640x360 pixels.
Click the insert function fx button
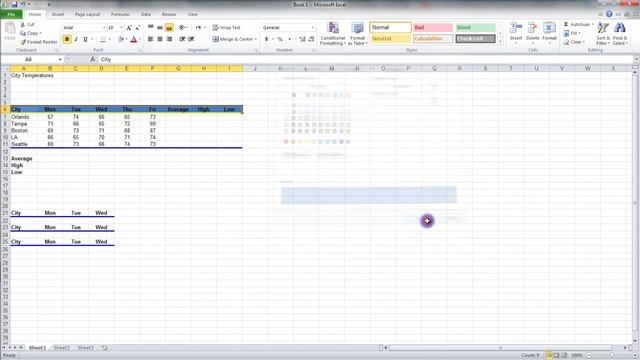[x=93, y=59]
